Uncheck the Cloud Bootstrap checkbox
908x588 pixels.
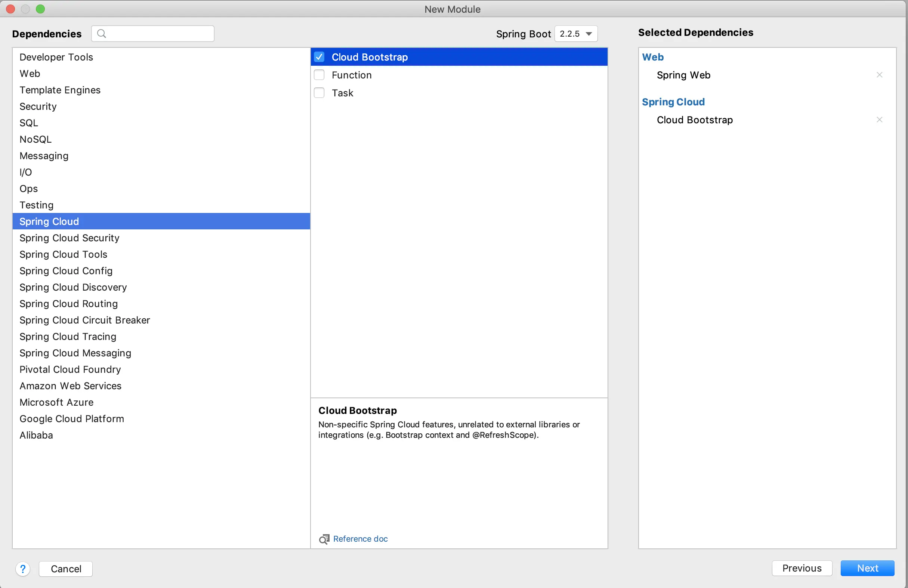tap(319, 57)
